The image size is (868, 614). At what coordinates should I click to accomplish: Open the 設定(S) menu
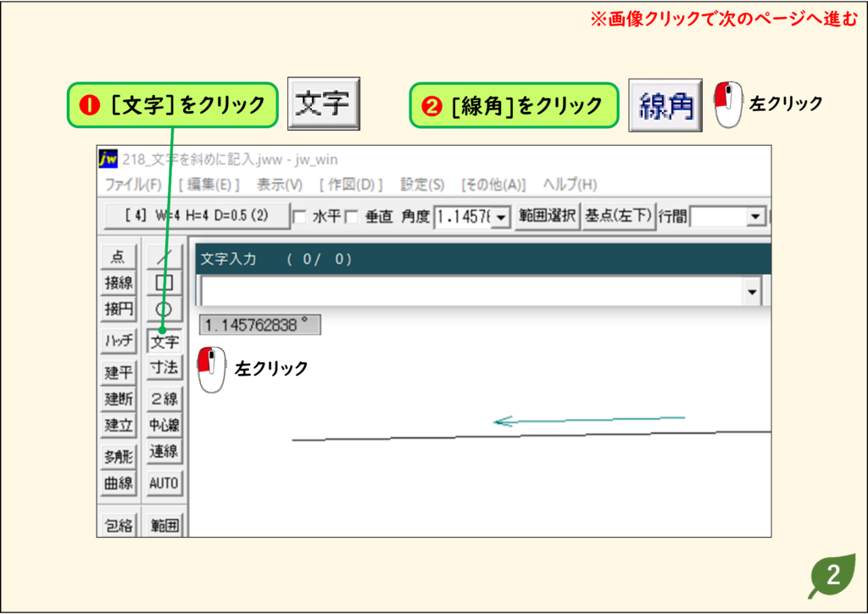[x=422, y=184]
